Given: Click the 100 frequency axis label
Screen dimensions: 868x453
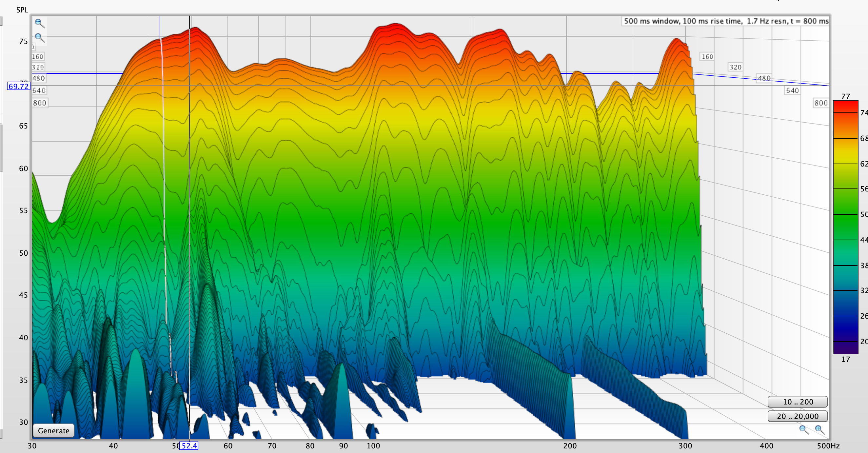Looking at the screenshot, I should coord(373,446).
